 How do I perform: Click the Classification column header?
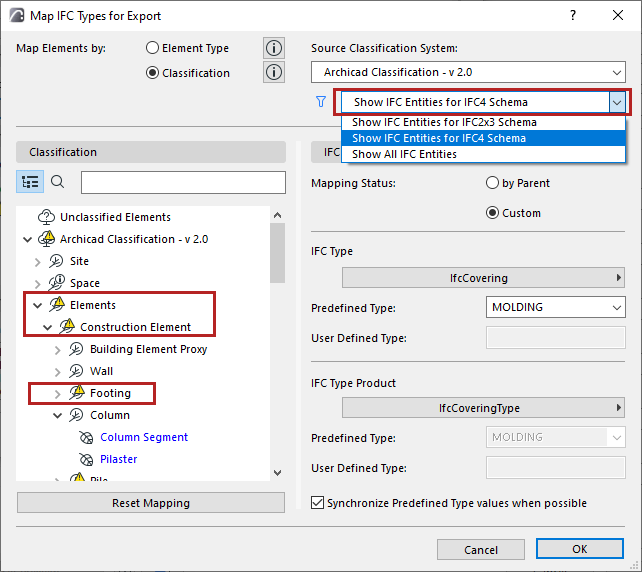(x=151, y=152)
